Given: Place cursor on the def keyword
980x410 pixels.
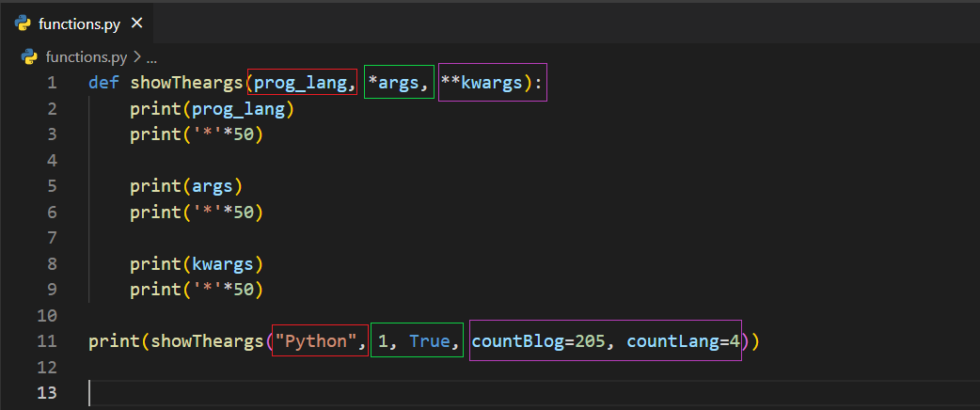Looking at the screenshot, I should (103, 83).
